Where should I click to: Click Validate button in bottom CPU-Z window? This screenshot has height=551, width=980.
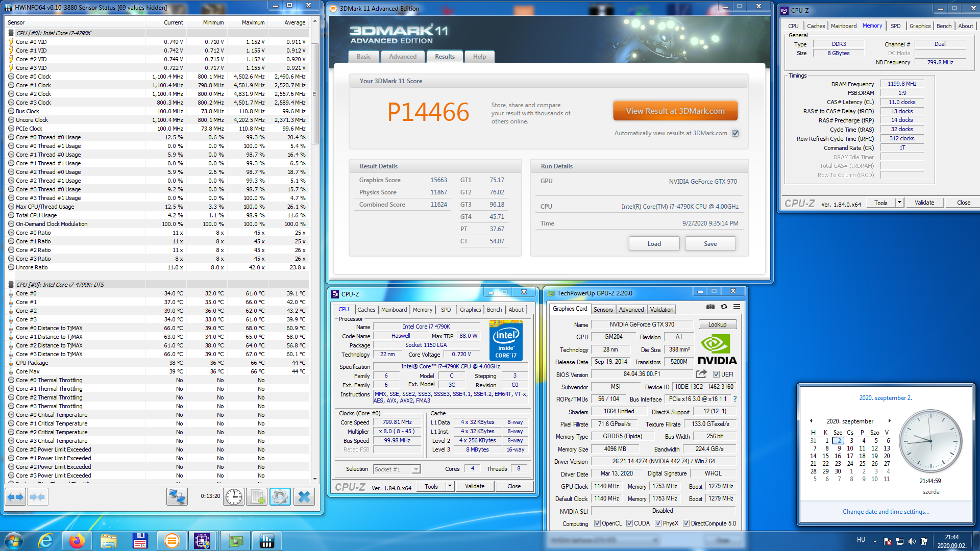pyautogui.click(x=475, y=486)
